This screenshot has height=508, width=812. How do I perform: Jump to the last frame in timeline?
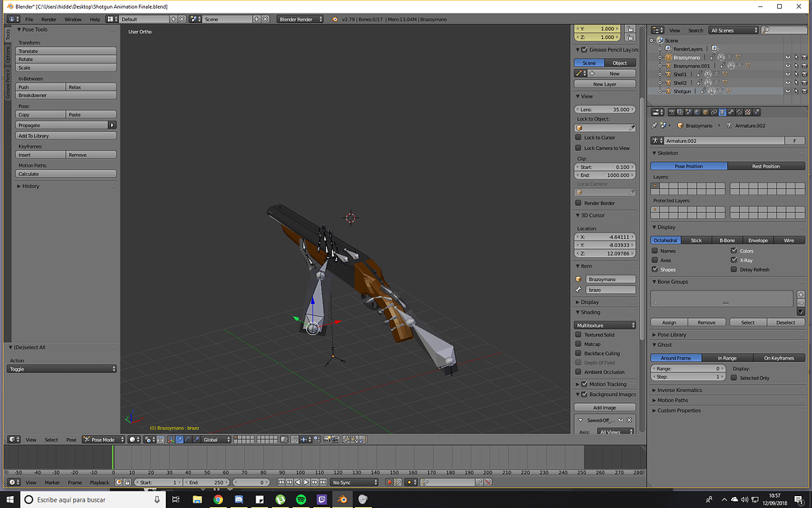coord(324,483)
